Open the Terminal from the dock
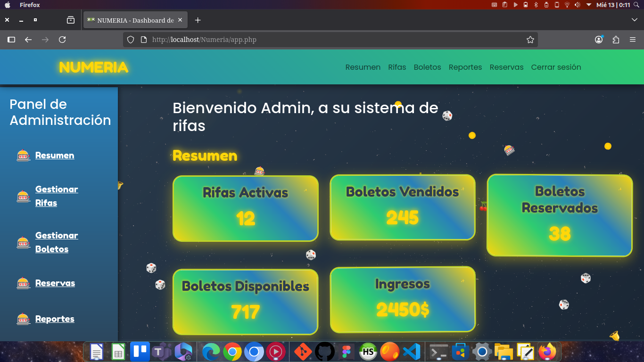This screenshot has height=362, width=644. tap(439, 352)
